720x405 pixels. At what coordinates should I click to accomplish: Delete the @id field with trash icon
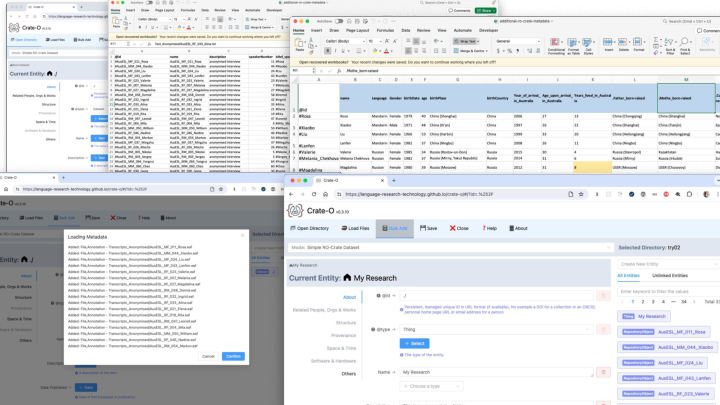[x=603, y=296]
